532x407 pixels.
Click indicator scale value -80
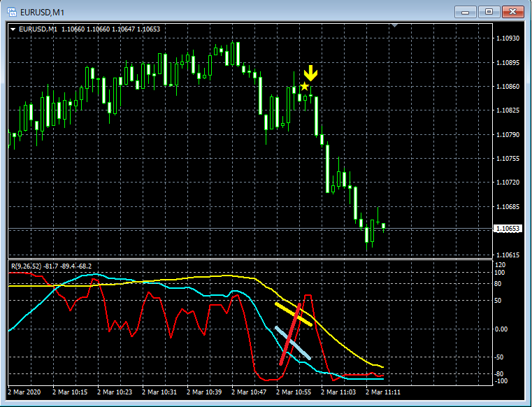pyautogui.click(x=500, y=374)
